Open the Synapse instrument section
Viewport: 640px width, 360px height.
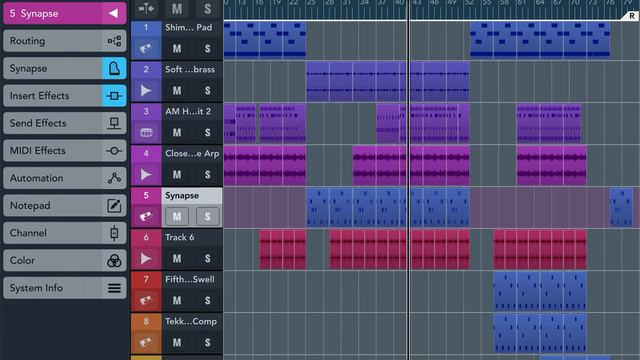click(x=64, y=68)
